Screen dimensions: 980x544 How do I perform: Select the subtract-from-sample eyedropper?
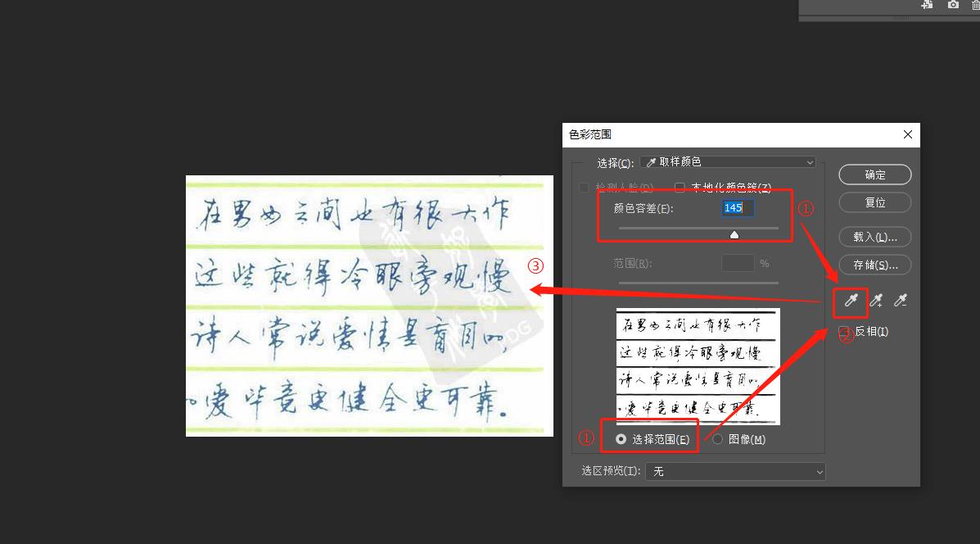point(901,301)
